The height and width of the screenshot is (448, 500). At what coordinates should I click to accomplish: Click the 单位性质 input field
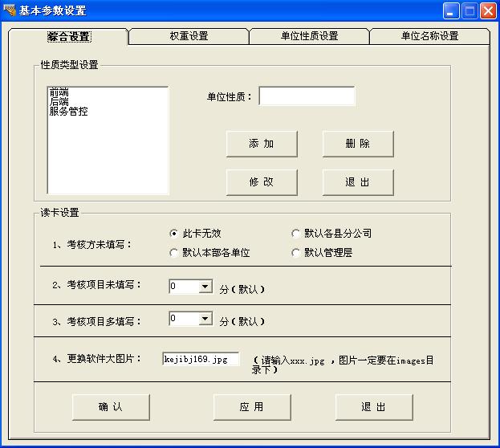[307, 96]
